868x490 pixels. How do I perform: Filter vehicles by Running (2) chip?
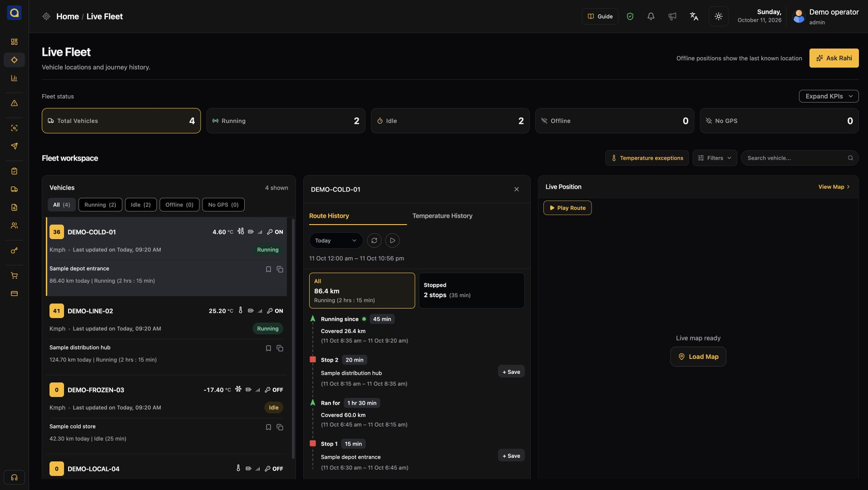(x=100, y=205)
